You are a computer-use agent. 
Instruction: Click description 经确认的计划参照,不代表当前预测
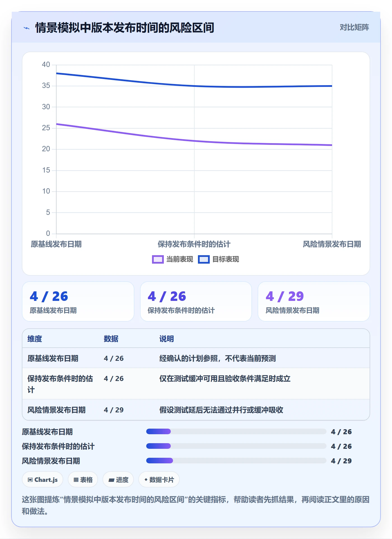[x=218, y=358]
